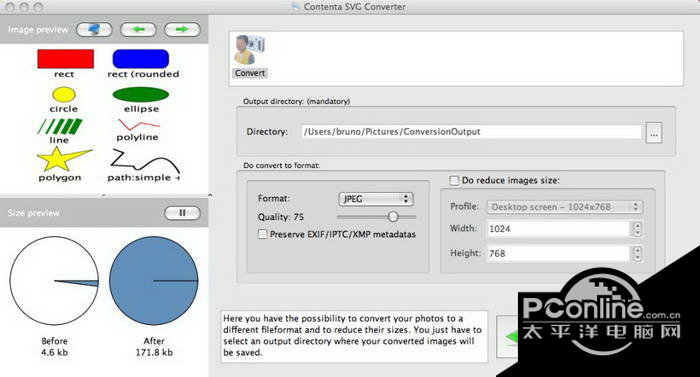
Task: Enable Do reduce images size checkbox
Action: pyautogui.click(x=454, y=180)
